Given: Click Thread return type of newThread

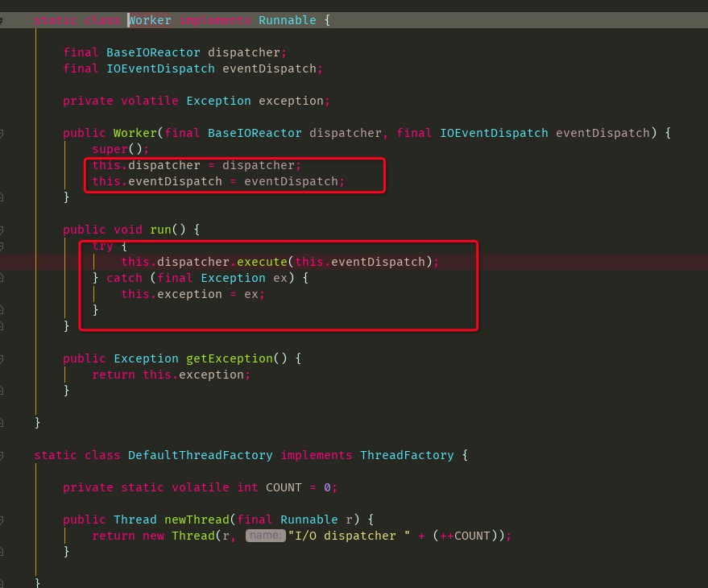Looking at the screenshot, I should tap(135, 520).
